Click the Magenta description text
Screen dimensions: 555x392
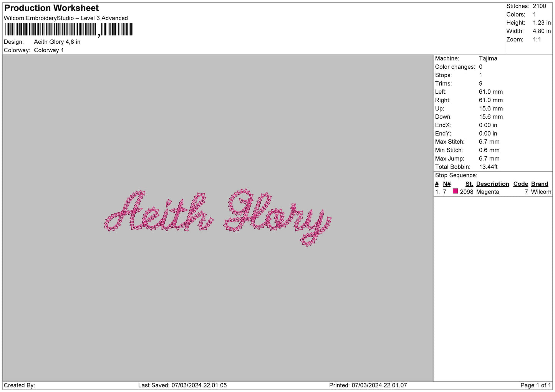pyautogui.click(x=487, y=192)
